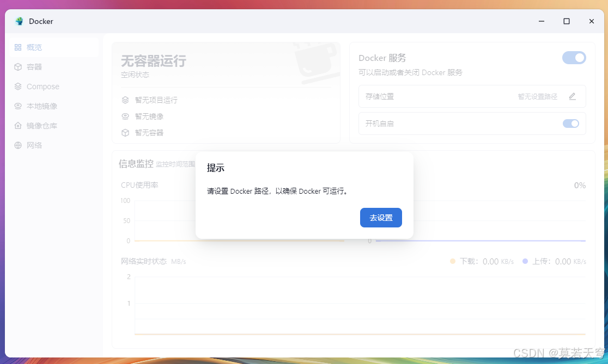Image resolution: width=608 pixels, height=364 pixels.
Task: Close the Docker window
Action: coord(591,21)
